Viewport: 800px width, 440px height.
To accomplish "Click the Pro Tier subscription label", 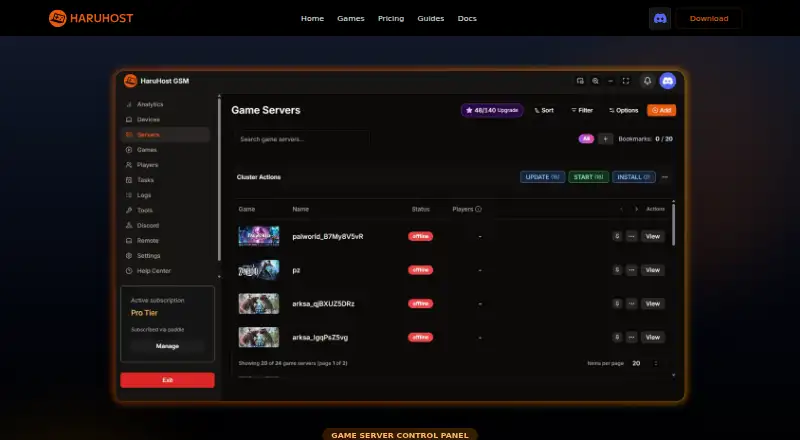I will tap(144, 313).
